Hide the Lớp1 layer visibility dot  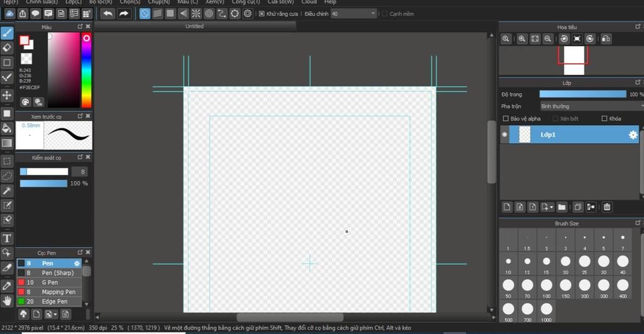pos(504,135)
